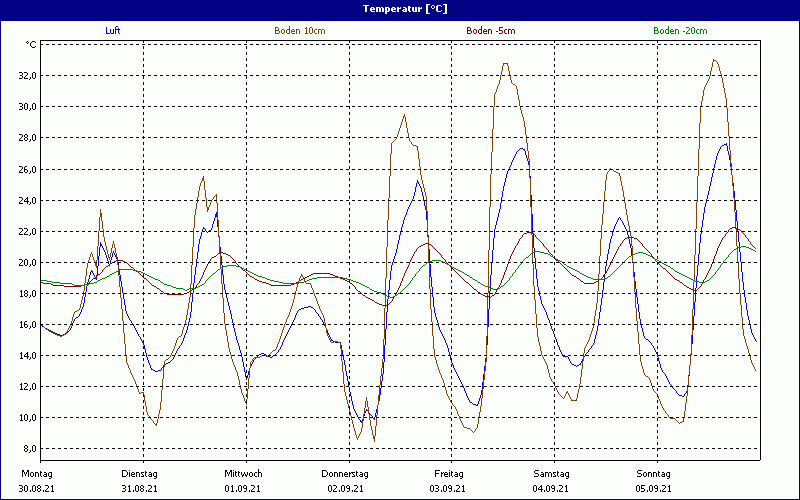Click the date 04.09.21

pyautogui.click(x=551, y=489)
